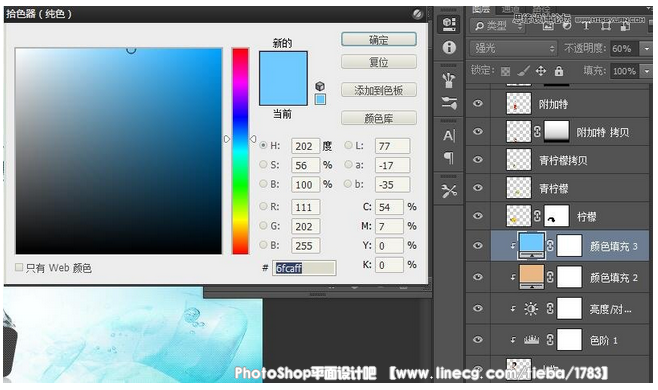
Task: Click the 当前 current color swatch
Action: [x=283, y=92]
